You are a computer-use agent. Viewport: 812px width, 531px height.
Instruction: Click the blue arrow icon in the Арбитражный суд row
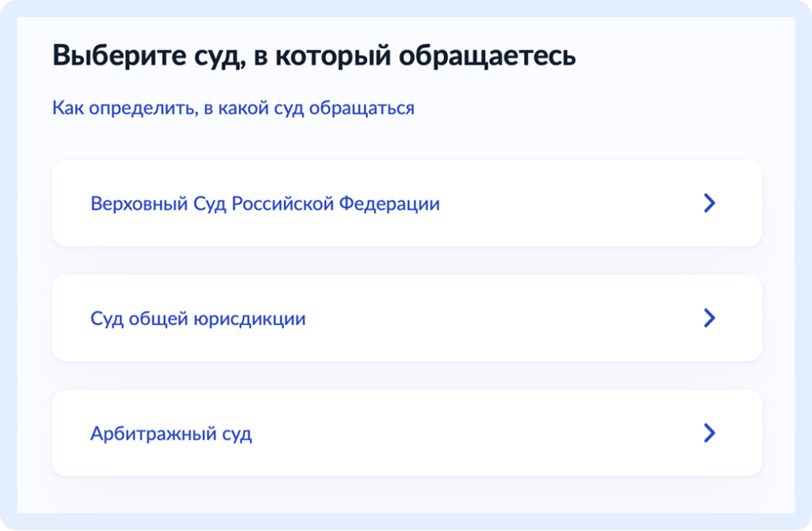click(x=710, y=433)
